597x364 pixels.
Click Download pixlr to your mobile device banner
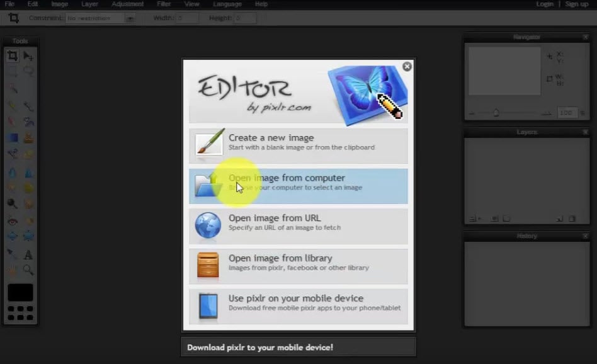(298, 347)
